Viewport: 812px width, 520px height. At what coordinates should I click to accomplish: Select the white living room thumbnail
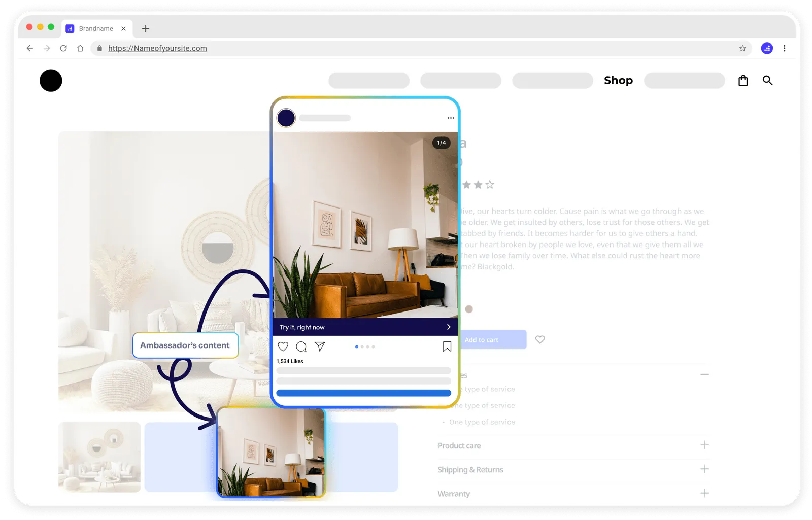tap(99, 457)
